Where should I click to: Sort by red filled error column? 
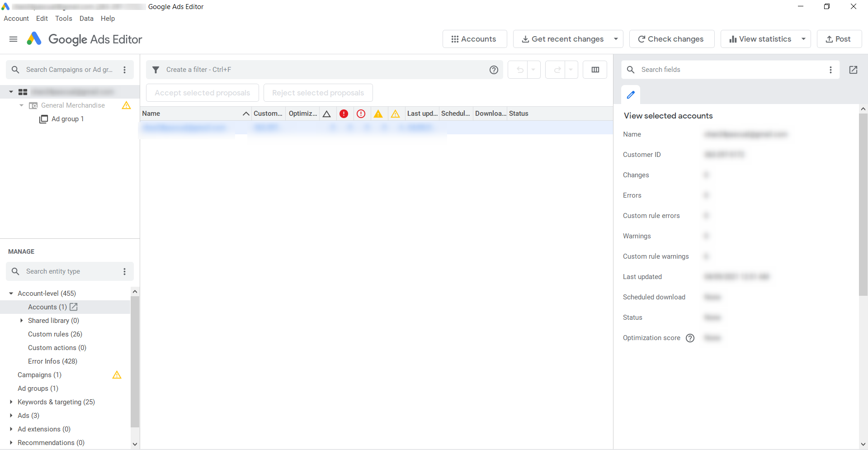[344, 114]
